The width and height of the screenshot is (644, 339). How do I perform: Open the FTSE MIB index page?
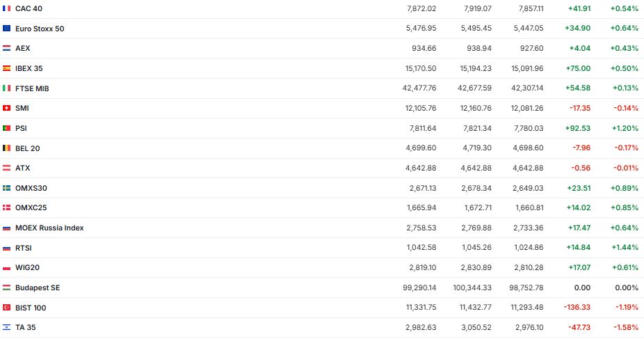coord(32,88)
